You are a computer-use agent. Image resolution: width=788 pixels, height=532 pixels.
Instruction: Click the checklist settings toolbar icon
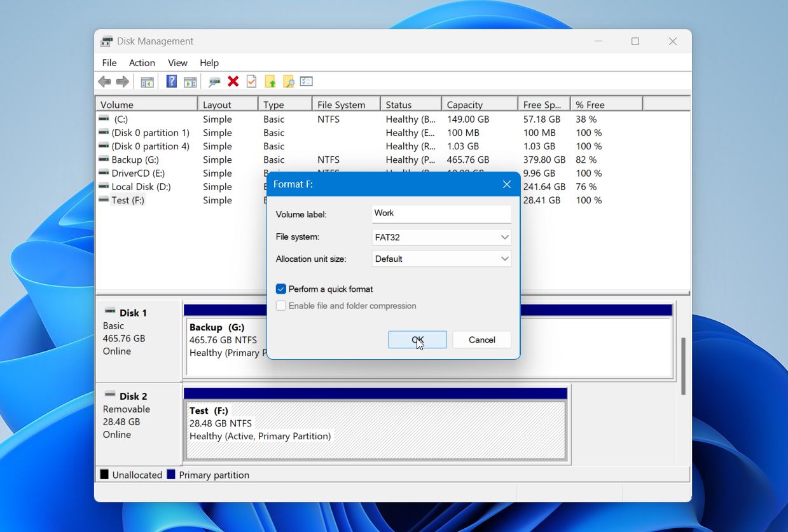[x=307, y=81]
